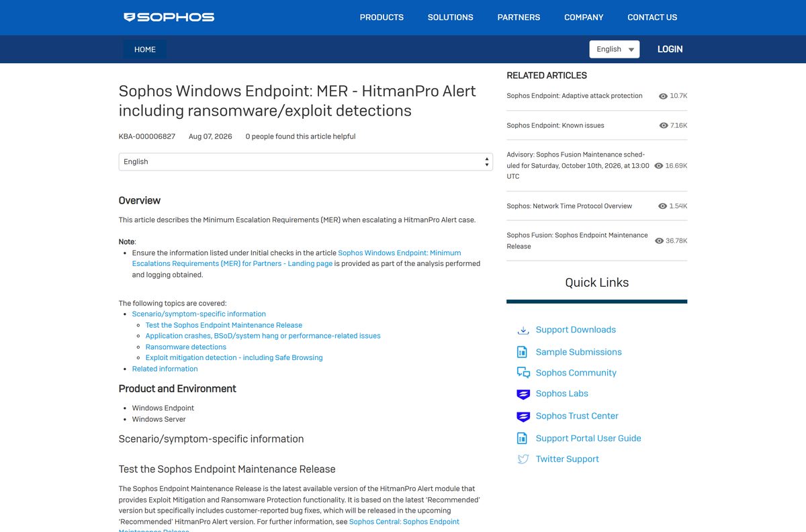The width and height of the screenshot is (806, 532).
Task: Click eye icon beside Network Time Protocol
Action: [x=663, y=206]
